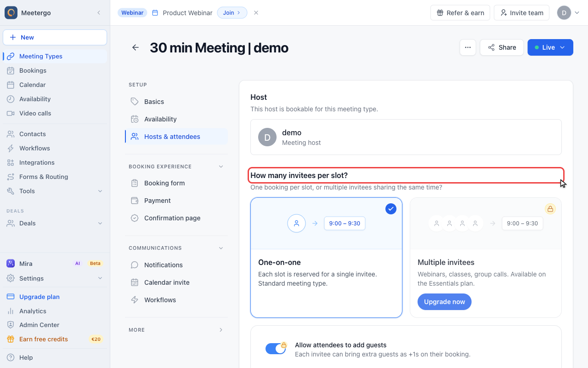Expand the More section
The image size is (588, 368).
pyautogui.click(x=221, y=330)
